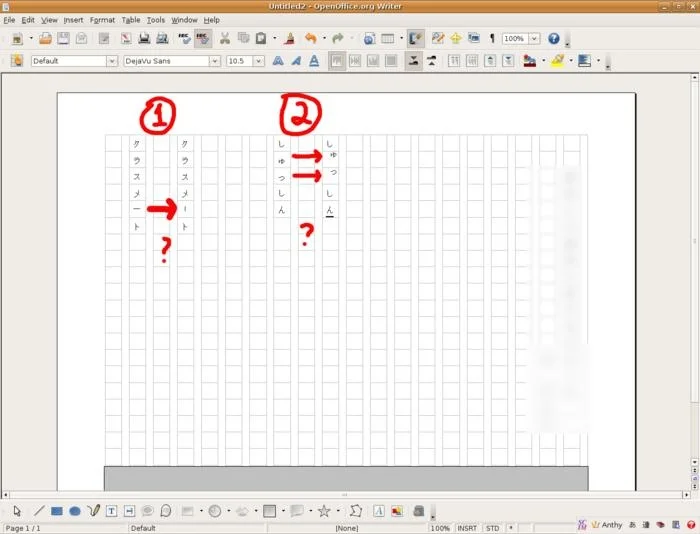Apply Bold formatting
Viewport: 700px width, 534px height.
278,61
